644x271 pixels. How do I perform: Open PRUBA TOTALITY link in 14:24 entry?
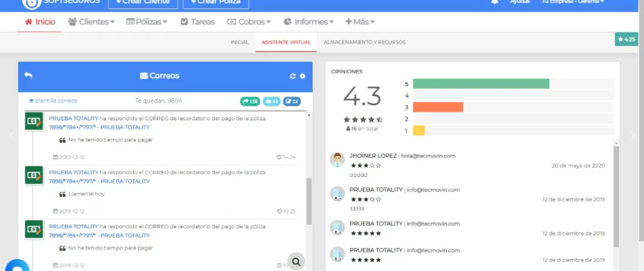pos(73,118)
